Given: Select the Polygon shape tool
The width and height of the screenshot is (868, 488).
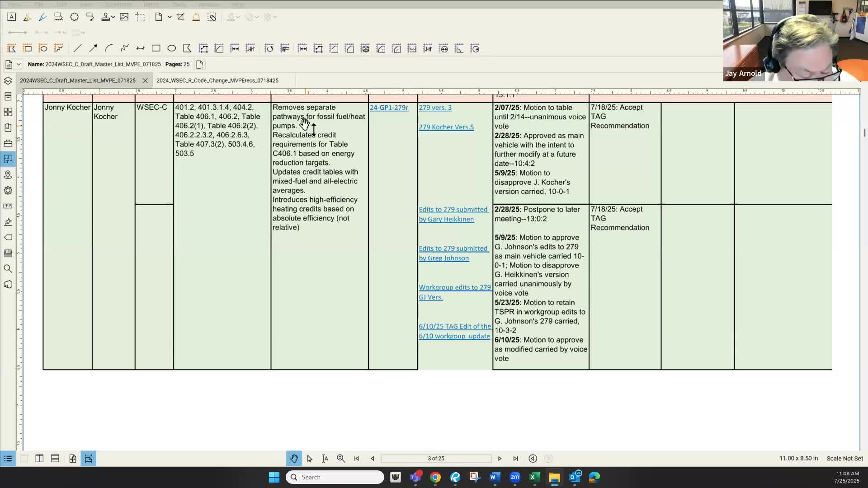Looking at the screenshot, I should click(187, 48).
